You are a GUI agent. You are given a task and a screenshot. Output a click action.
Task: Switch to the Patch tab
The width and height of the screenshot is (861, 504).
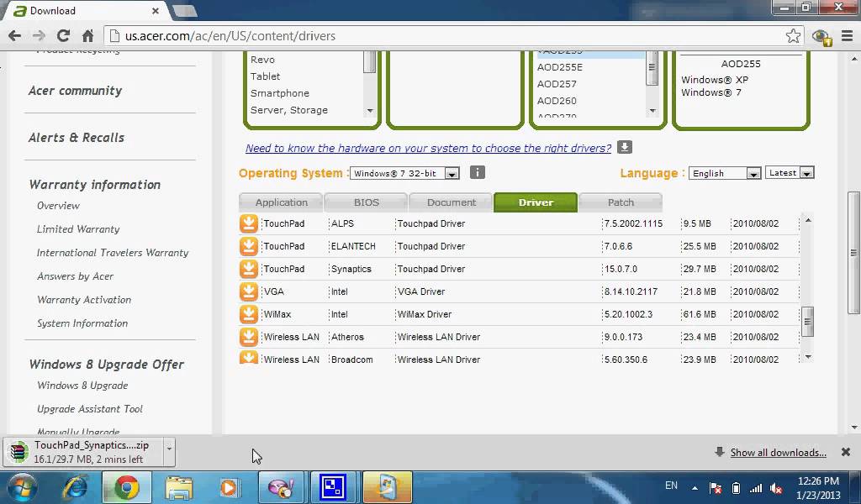621,202
